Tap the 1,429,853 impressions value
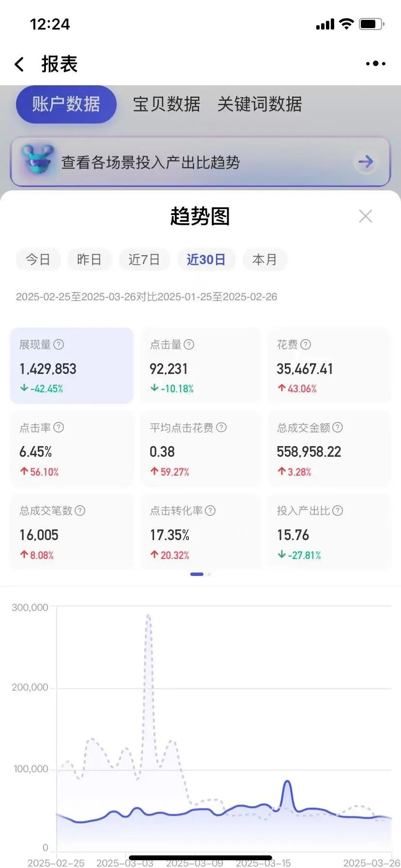The height and width of the screenshot is (868, 401). (48, 369)
